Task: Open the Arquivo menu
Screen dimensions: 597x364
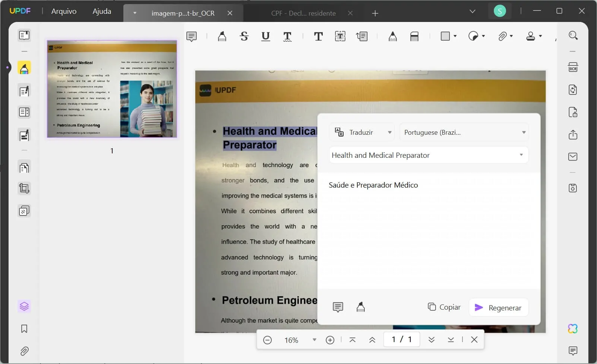Action: click(64, 12)
